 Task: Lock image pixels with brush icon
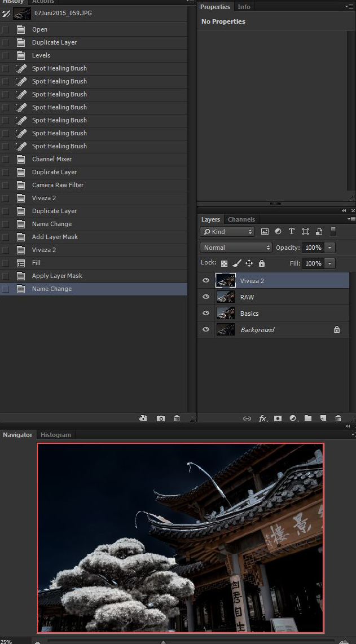pyautogui.click(x=237, y=263)
